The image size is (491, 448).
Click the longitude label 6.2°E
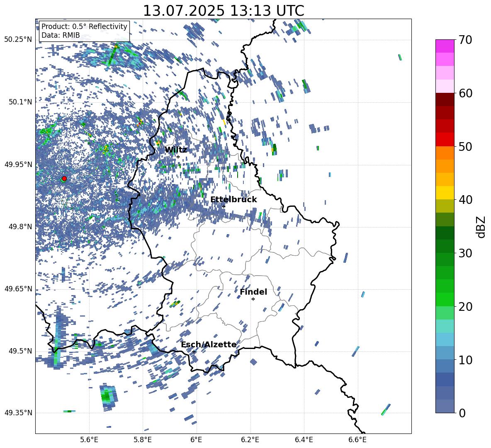(250, 440)
